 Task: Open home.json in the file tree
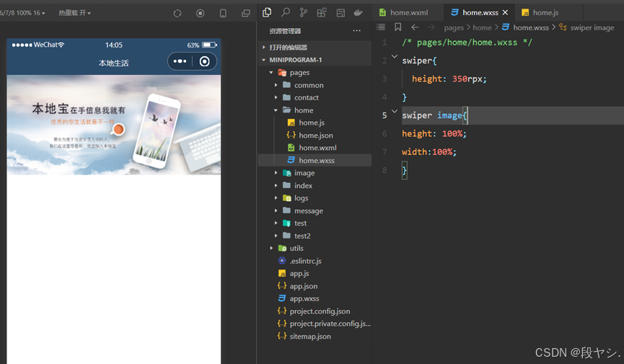point(315,136)
